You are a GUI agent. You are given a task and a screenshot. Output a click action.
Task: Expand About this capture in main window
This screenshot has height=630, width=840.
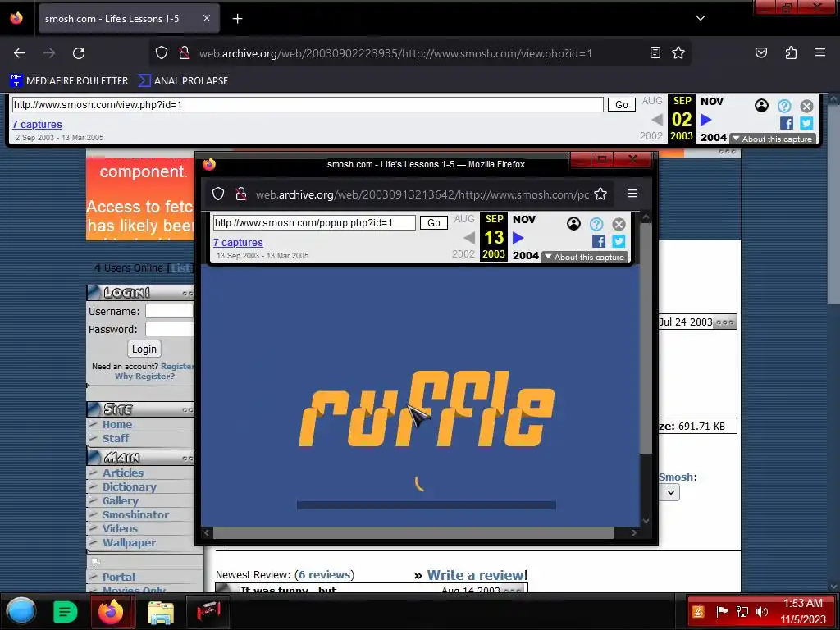pyautogui.click(x=773, y=139)
